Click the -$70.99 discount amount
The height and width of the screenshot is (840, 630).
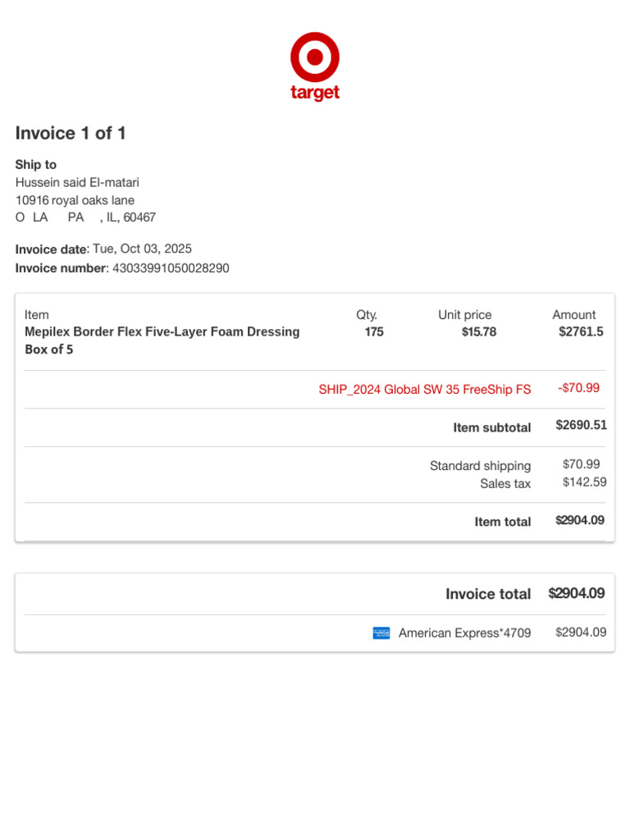(578, 388)
